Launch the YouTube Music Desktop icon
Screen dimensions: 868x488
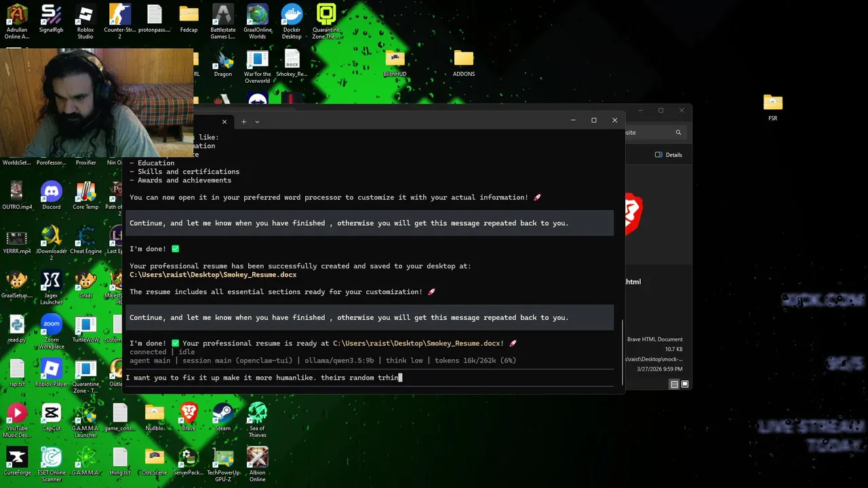click(x=17, y=421)
